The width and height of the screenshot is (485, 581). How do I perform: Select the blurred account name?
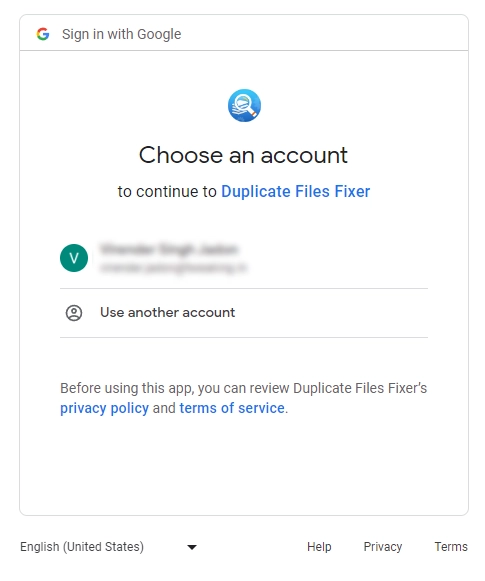coord(169,249)
